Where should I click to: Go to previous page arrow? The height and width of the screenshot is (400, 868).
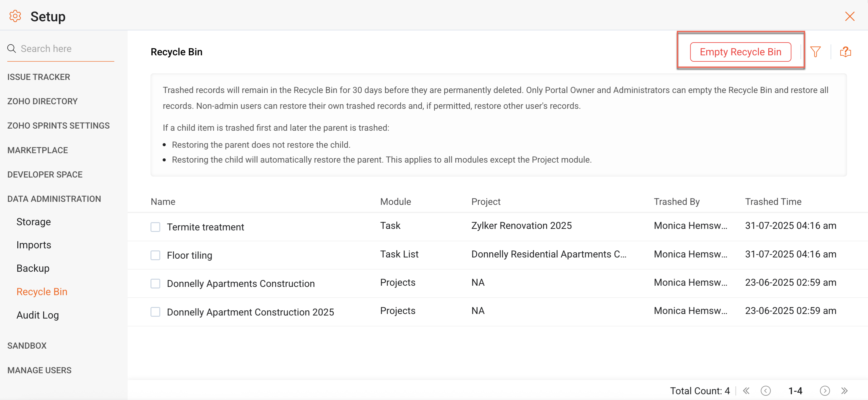766,391
